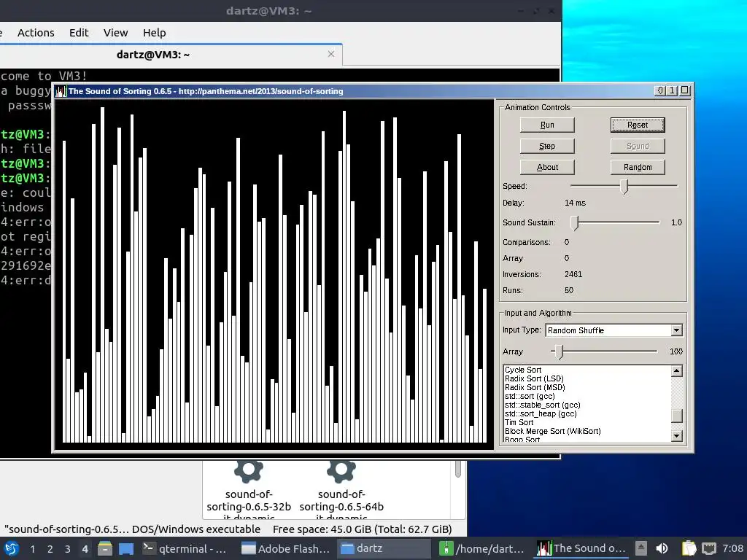The height and width of the screenshot is (560, 747).
Task: Click the Sound of Sorting maximize box button
Action: pyautogui.click(x=685, y=90)
